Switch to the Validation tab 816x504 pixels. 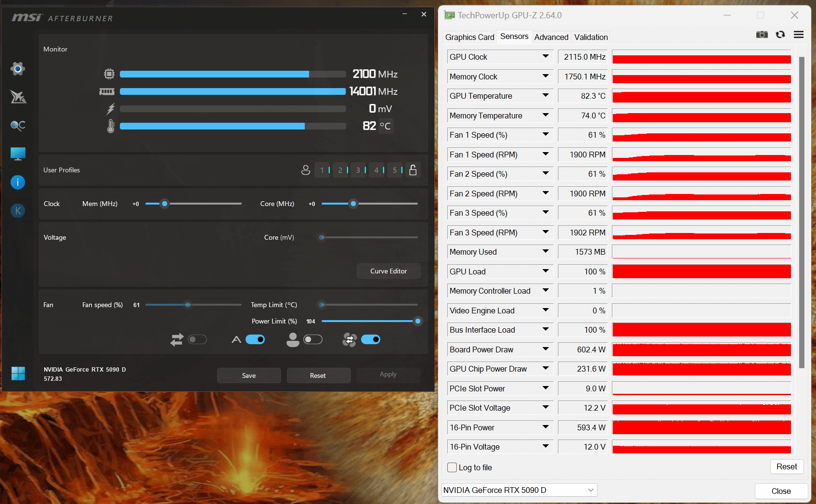coord(591,37)
